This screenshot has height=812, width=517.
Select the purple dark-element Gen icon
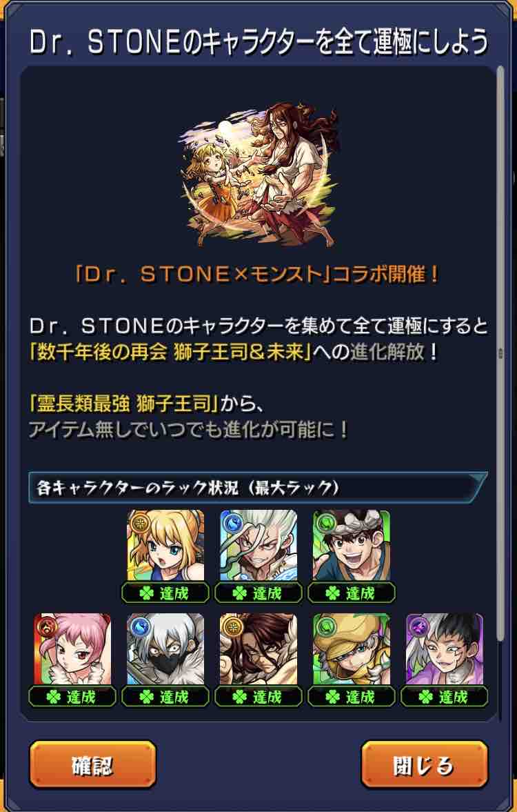click(x=445, y=649)
